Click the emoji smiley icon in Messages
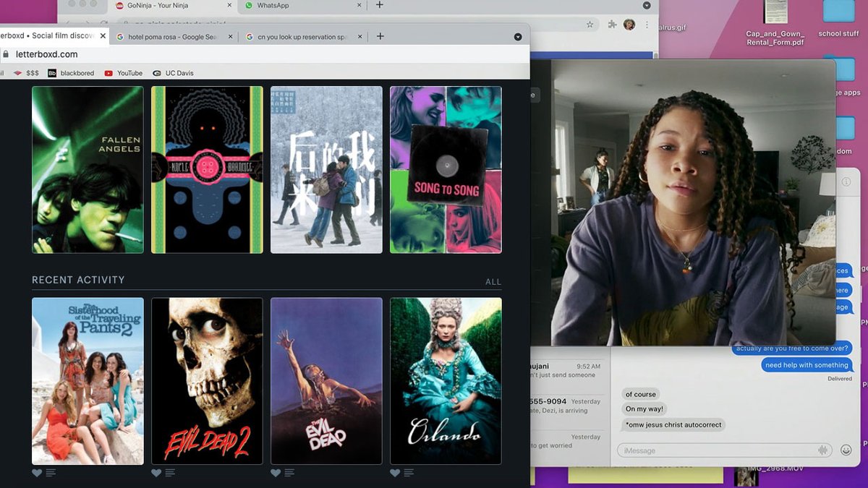Screen dimensions: 868x488 [846, 450]
